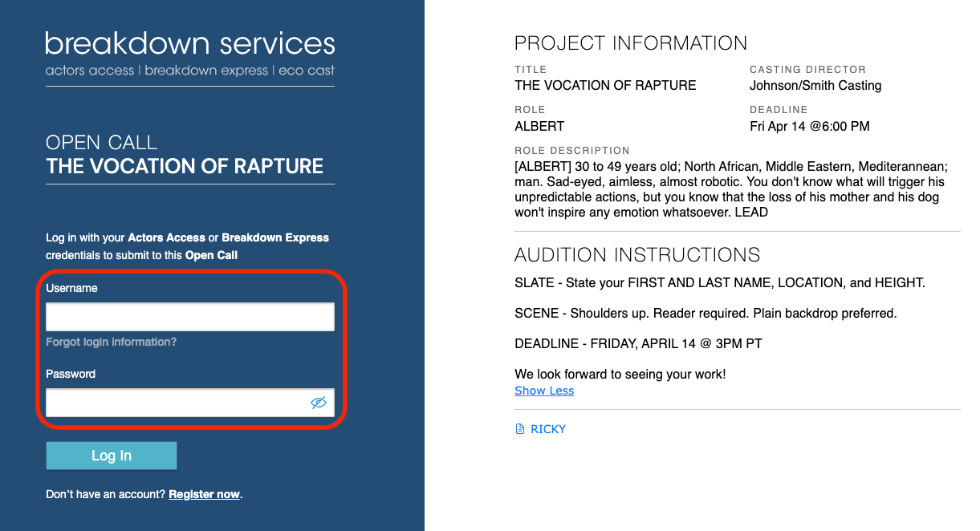This screenshot has height=531, width=980.
Task: Select the deadline Fri Apr 14 @6:00 PM
Action: click(x=810, y=126)
